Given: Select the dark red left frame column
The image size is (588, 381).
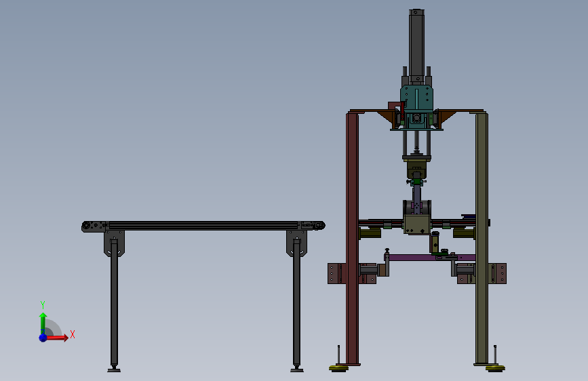Looking at the screenshot, I should pos(352,238).
